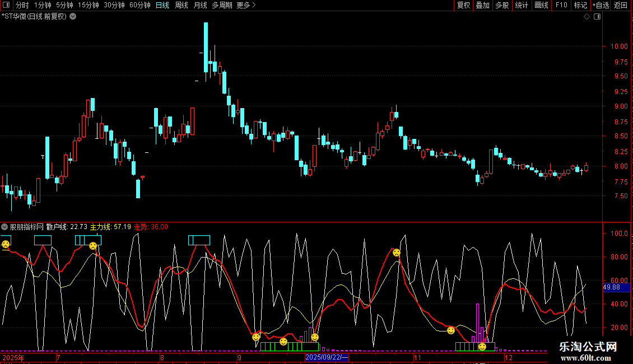633x364 pixels.
Task: Switch to 30分钟 period
Action: pyautogui.click(x=114, y=5)
